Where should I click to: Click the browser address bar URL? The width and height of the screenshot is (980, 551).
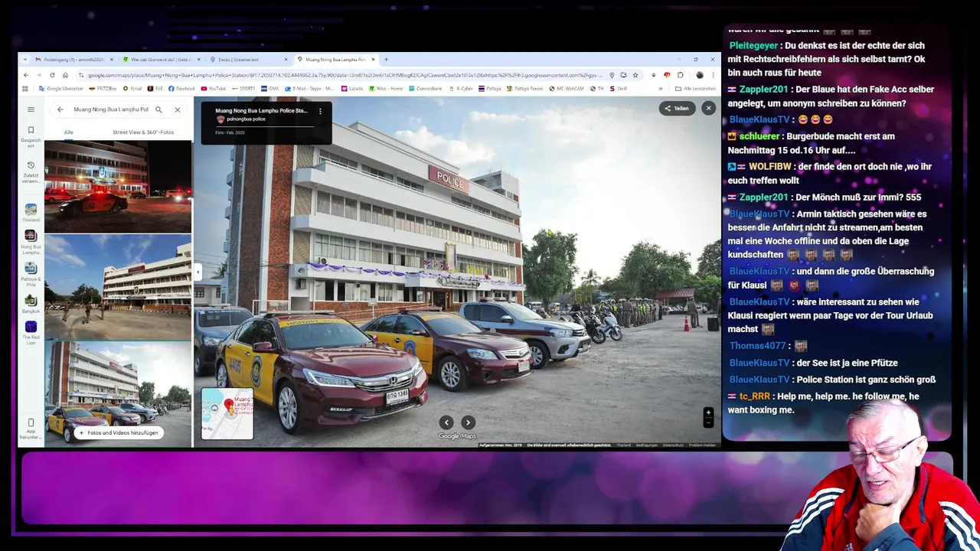point(345,75)
